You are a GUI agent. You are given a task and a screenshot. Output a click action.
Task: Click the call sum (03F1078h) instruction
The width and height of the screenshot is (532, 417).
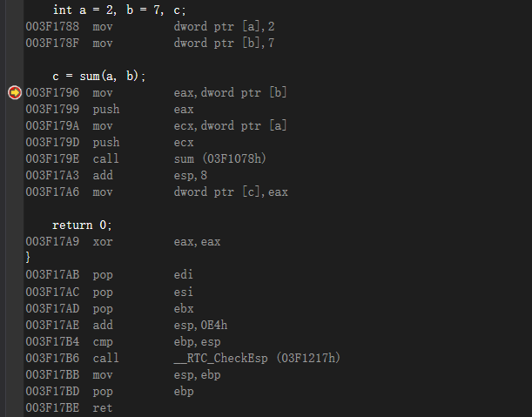point(146,158)
